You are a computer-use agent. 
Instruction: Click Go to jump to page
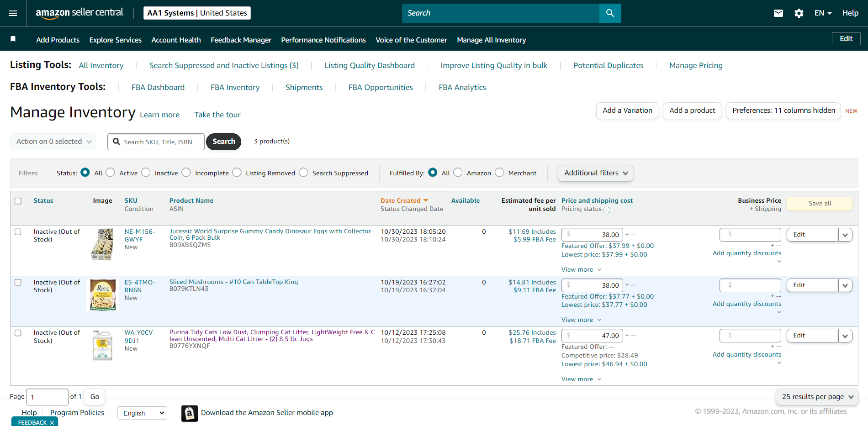click(95, 397)
